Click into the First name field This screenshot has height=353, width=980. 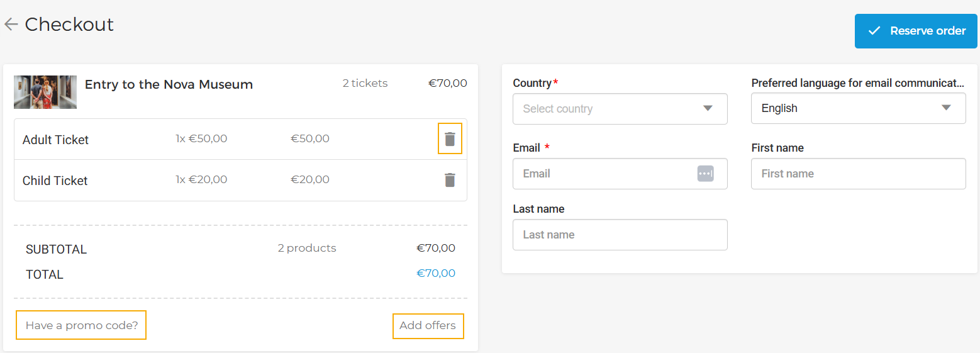point(858,174)
